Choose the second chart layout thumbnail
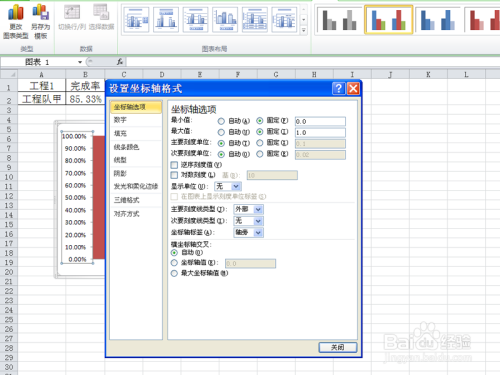Viewport: 500px width, 375px height. click(x=166, y=20)
